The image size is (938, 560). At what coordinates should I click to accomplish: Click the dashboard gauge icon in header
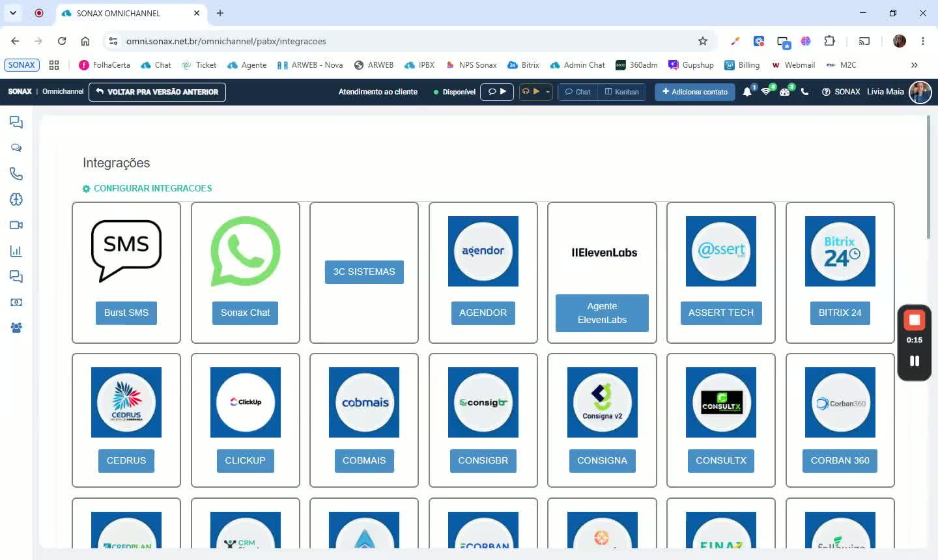[x=785, y=92]
